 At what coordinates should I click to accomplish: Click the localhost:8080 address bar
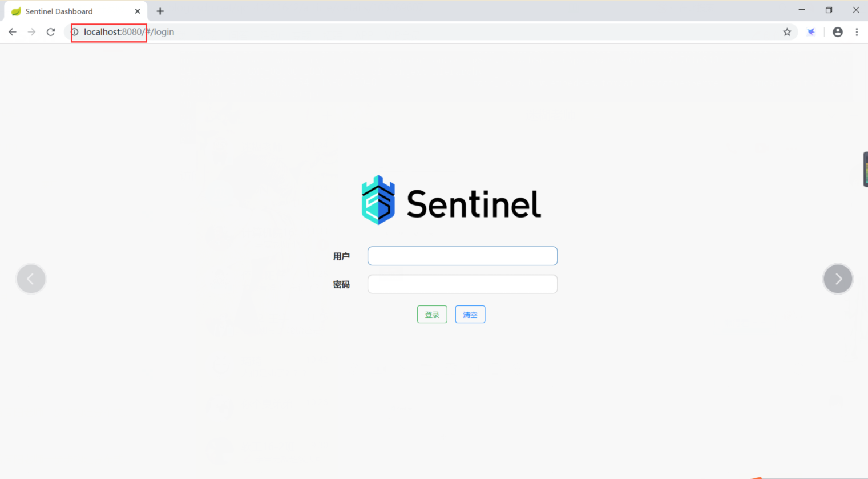pyautogui.click(x=342, y=32)
